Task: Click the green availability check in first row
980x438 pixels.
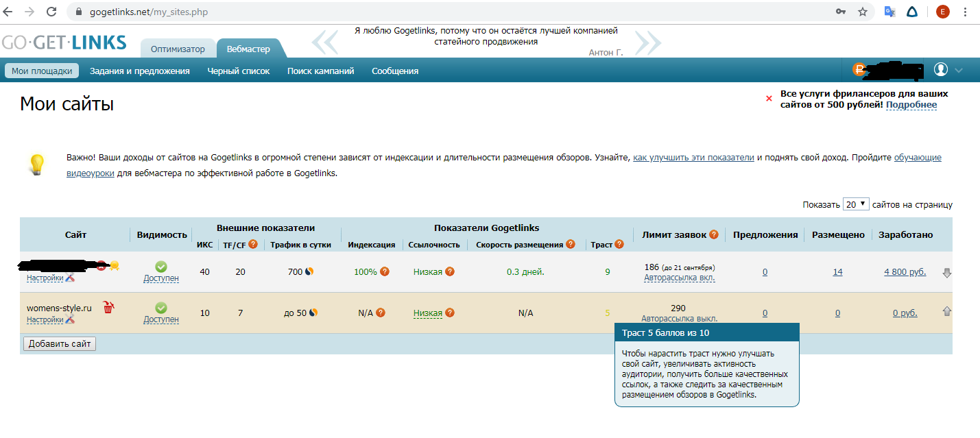Action: 160,266
